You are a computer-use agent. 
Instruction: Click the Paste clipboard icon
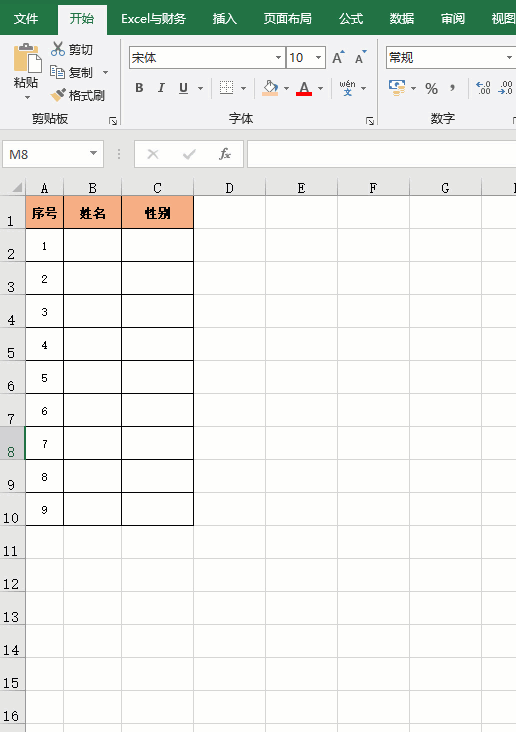pos(27,58)
